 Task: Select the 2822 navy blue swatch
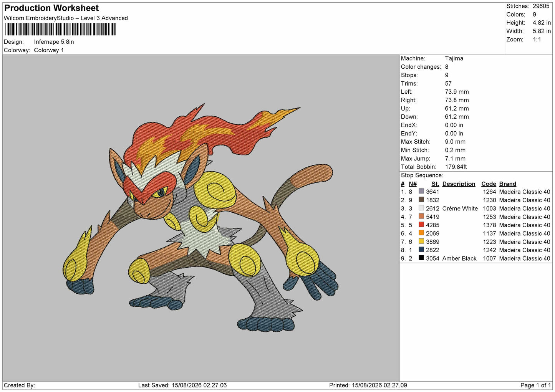(421, 250)
